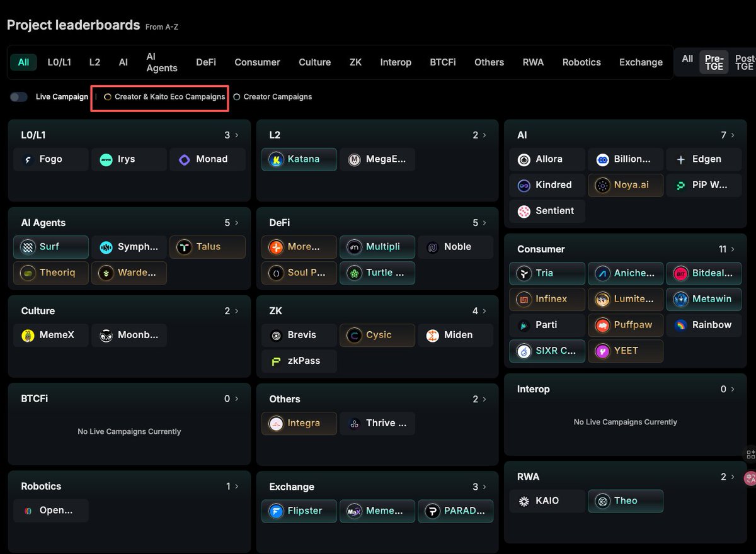Click the Culture panel count 2

coord(227,311)
